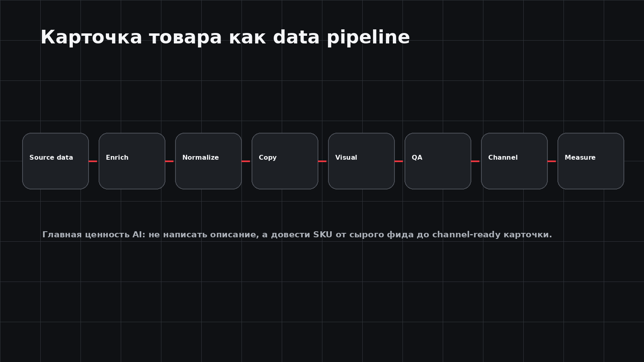
Task: Click the subtitle text starting with "Главная ценность AI"
Action: [297, 234]
